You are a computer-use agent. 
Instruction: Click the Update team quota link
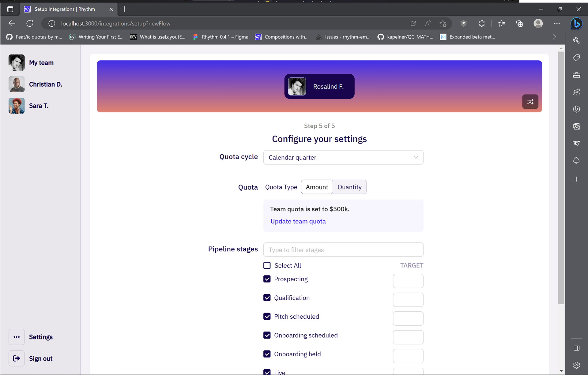tap(298, 221)
